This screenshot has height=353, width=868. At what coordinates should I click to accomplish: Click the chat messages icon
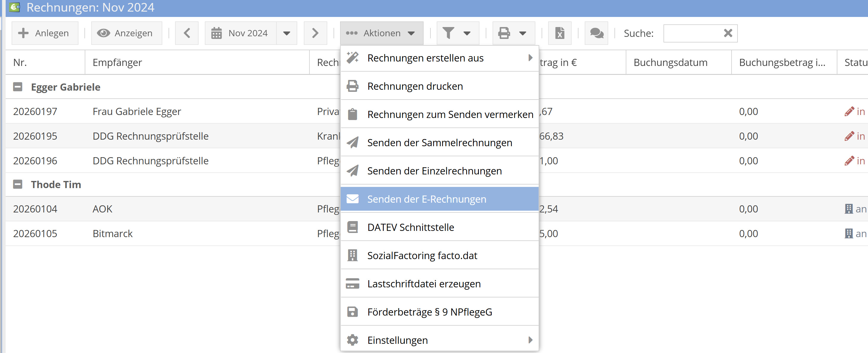click(x=596, y=33)
